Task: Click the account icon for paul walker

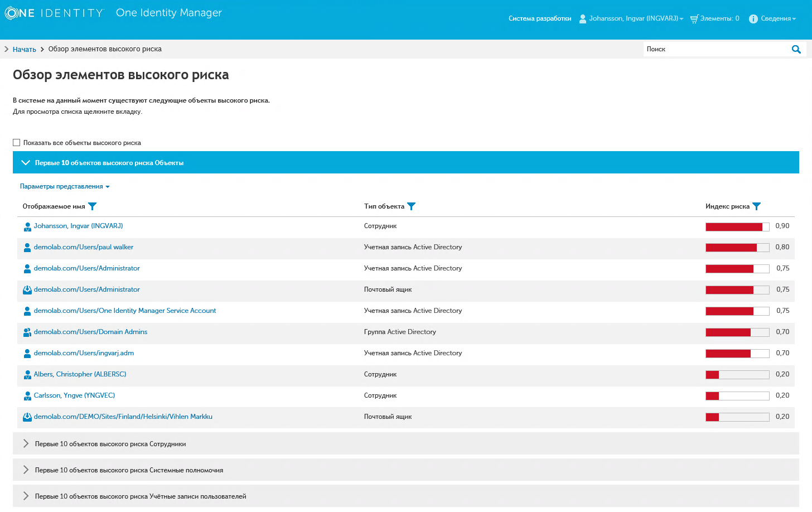Action: [27, 248]
